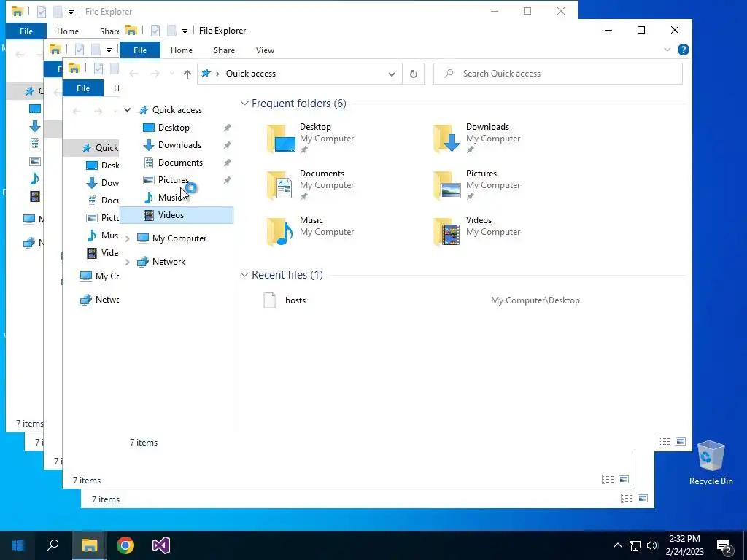747x560 pixels.
Task: Launch Google Chrome from the taskbar
Action: 125,545
